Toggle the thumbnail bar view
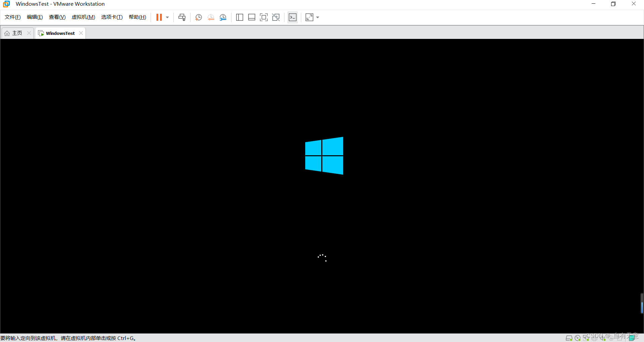This screenshot has width=644, height=342. (252, 17)
